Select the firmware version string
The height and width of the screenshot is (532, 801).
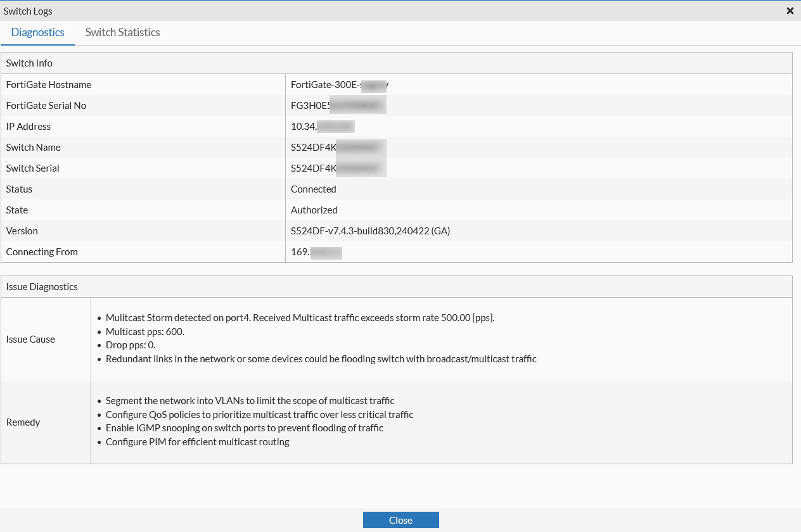[370, 231]
